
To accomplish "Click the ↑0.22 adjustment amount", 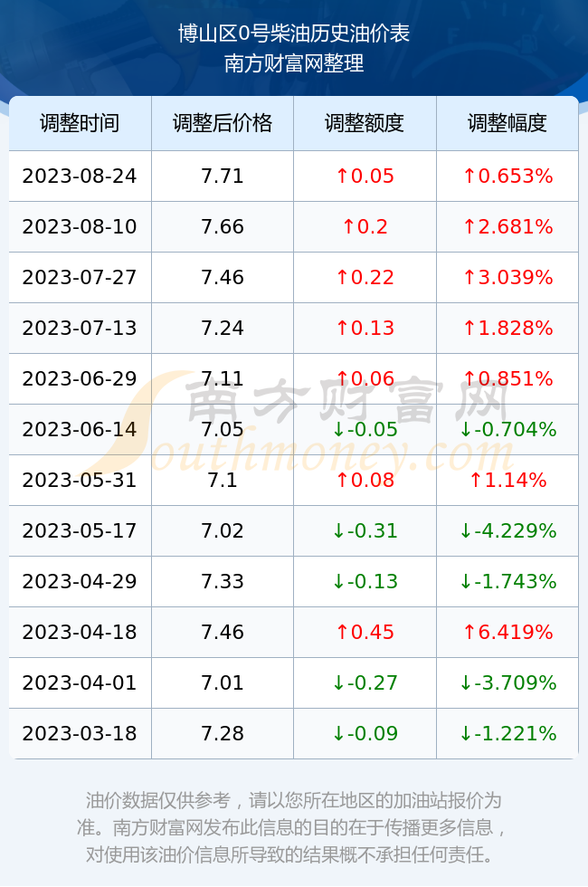I will click(365, 277).
